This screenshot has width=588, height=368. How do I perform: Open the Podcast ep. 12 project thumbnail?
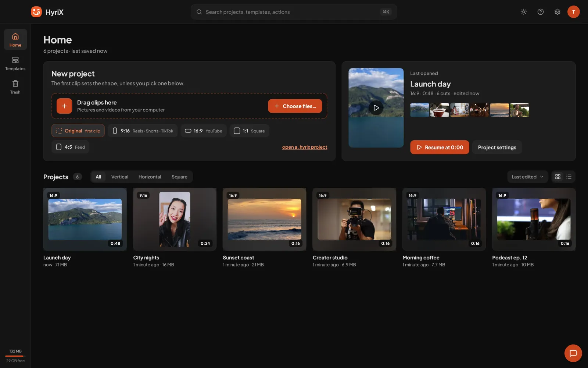[x=534, y=219]
